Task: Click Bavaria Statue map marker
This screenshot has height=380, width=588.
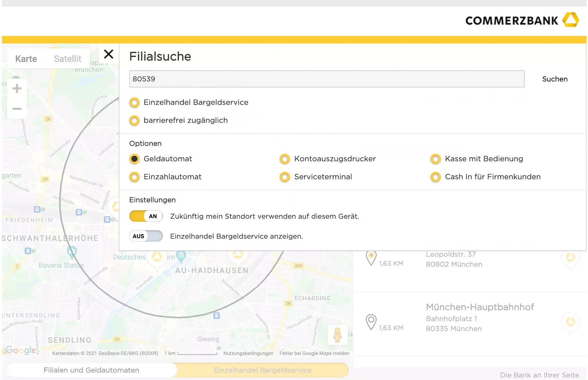Action: 72,252
